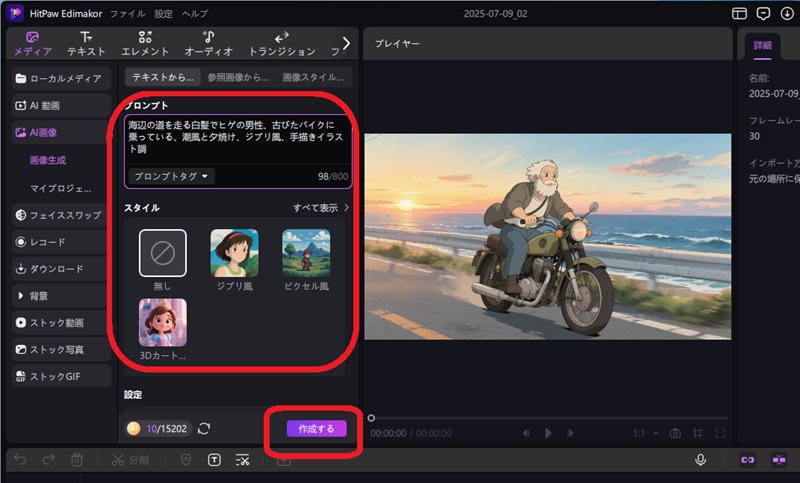Click the preview image of man on motorcycle
This screenshot has width=800, height=483.
pos(547,237)
